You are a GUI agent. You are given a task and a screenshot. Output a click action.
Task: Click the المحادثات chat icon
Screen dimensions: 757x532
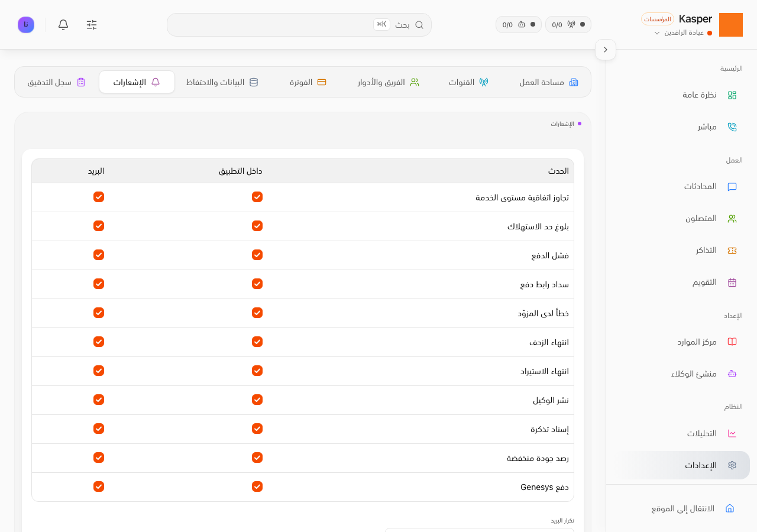click(x=732, y=187)
